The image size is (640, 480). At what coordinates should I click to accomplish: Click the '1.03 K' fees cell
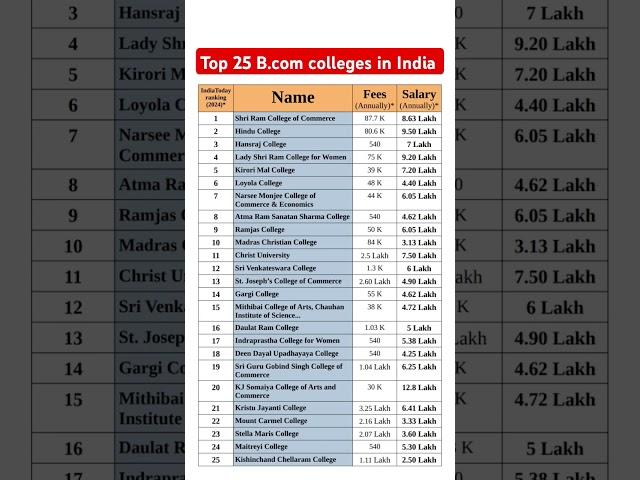[374, 328]
